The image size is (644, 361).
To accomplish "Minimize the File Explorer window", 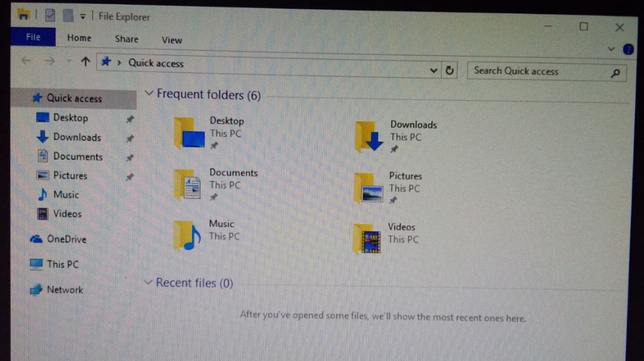I will (x=548, y=26).
